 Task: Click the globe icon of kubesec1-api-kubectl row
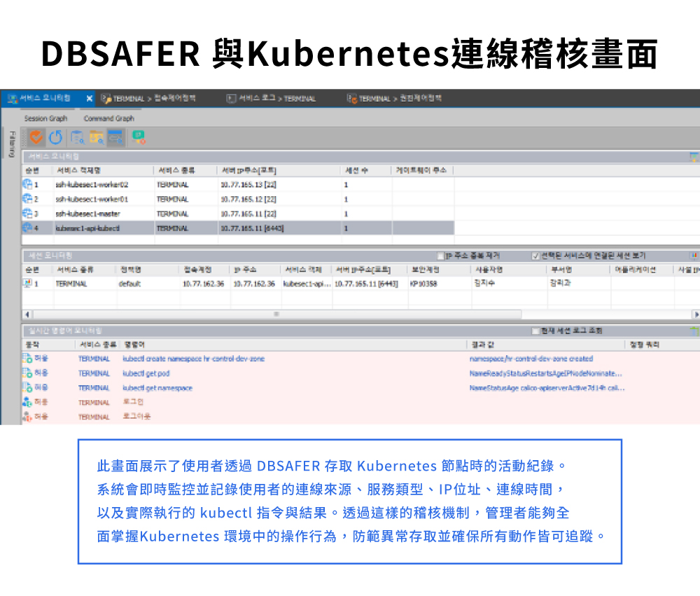point(27,228)
